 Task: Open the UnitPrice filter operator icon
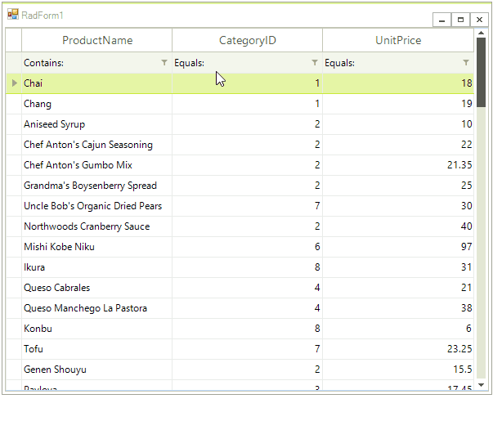point(466,63)
